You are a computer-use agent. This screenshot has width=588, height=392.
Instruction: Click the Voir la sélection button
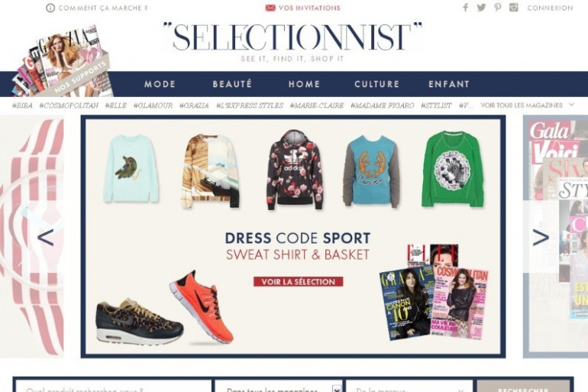tap(298, 282)
